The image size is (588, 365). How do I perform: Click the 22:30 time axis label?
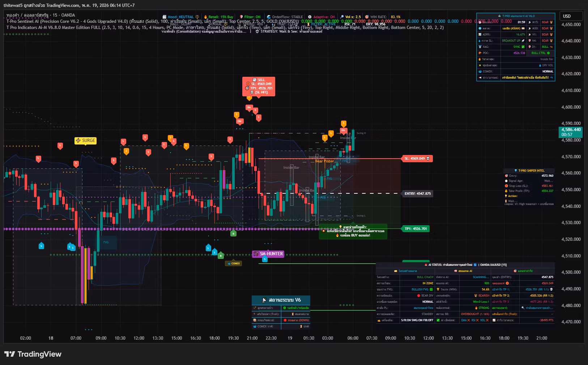[x=271, y=338]
